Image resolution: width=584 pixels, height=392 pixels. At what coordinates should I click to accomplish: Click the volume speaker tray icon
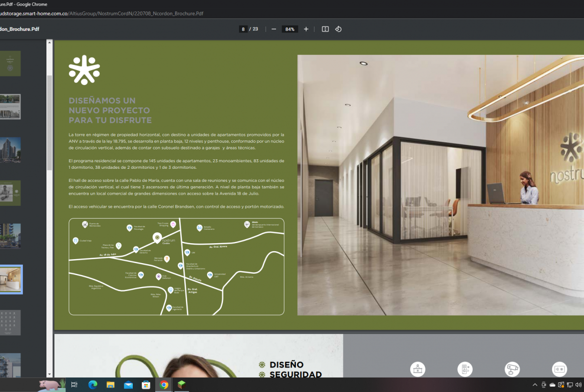point(579,385)
